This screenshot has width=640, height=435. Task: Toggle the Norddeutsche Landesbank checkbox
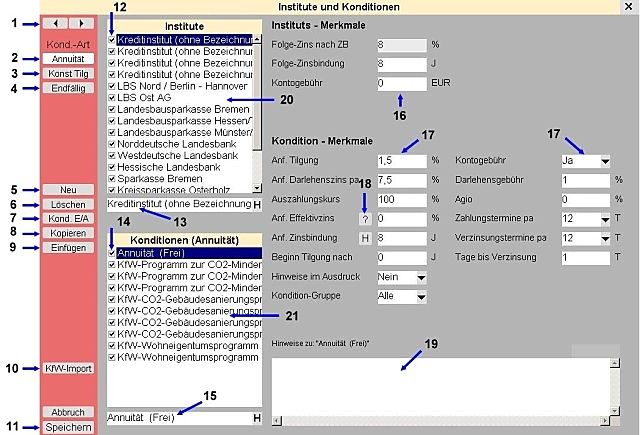112,144
